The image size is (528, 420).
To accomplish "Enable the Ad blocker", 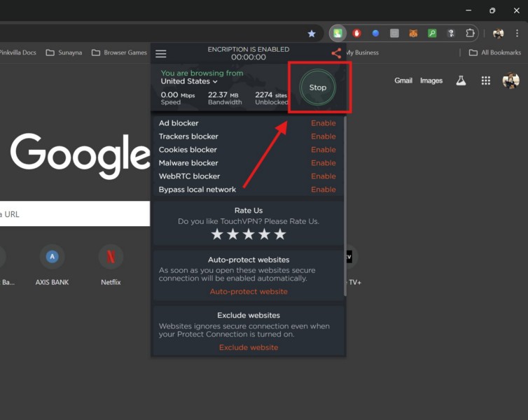I will click(324, 123).
